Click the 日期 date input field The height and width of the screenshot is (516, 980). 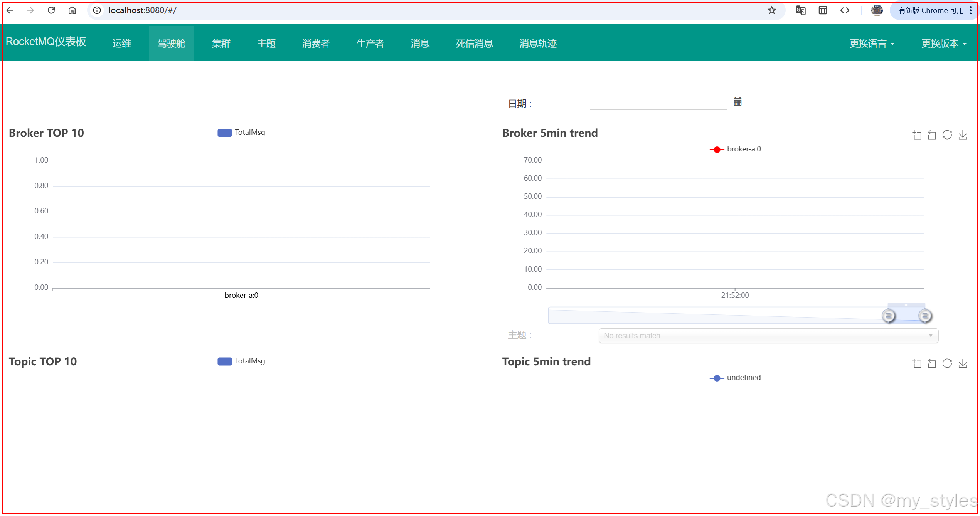(658, 103)
